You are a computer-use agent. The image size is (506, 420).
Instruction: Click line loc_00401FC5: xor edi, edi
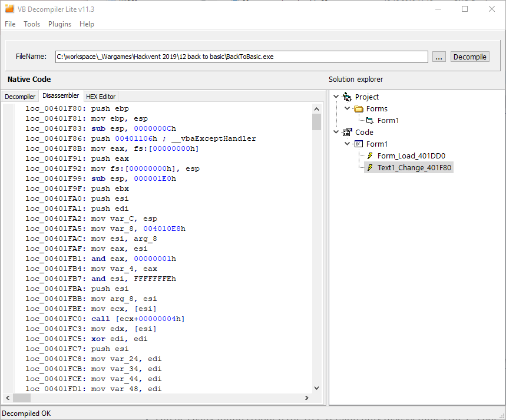click(x=87, y=339)
